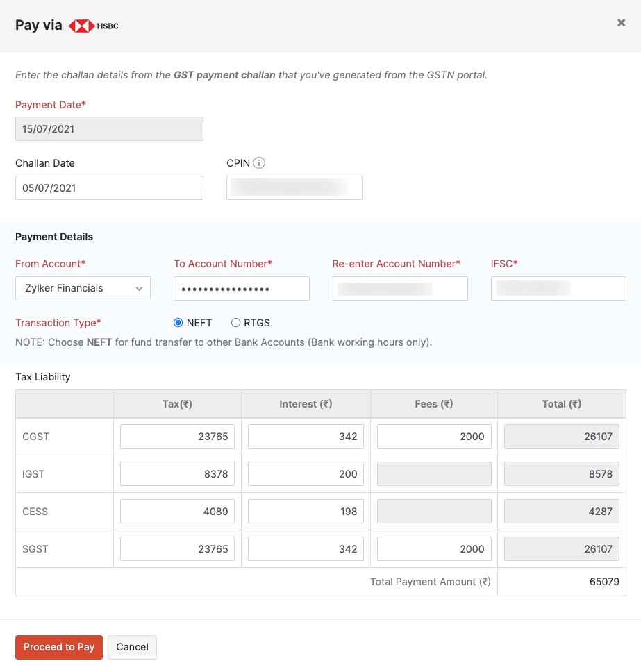Click the Challan Date field
Image resolution: width=641 pixels, height=672 pixels.
(109, 188)
